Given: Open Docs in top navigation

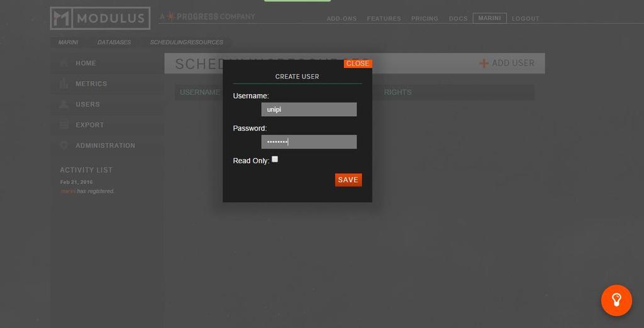Looking at the screenshot, I should click(458, 18).
